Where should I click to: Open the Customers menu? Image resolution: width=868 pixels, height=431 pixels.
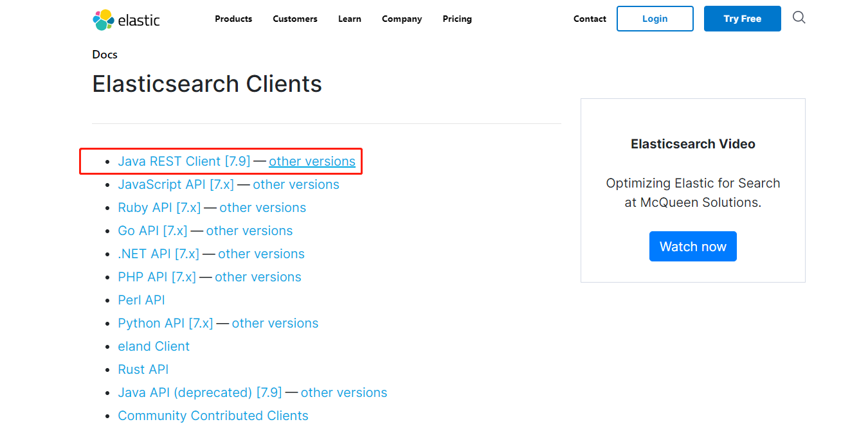tap(295, 19)
